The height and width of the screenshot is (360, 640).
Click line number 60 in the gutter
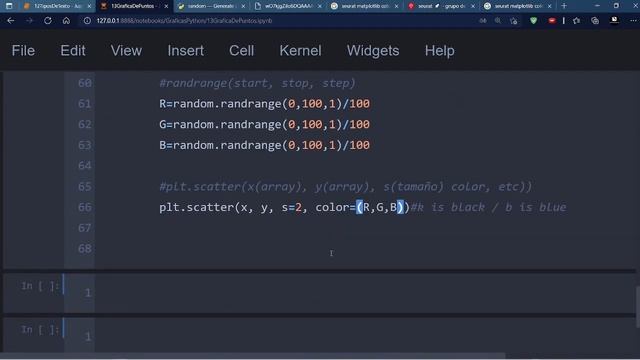84,83
